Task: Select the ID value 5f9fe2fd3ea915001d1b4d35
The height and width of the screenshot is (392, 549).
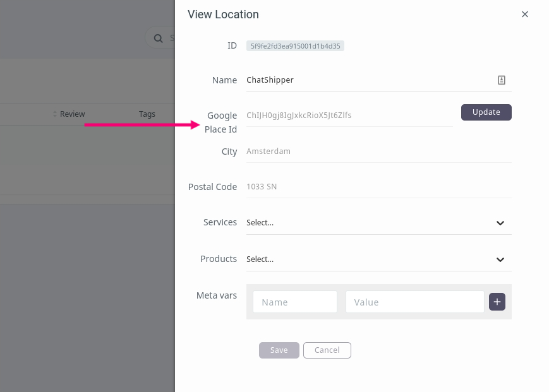Action: pos(295,46)
